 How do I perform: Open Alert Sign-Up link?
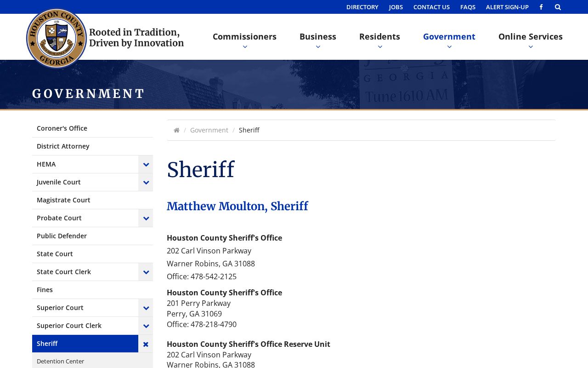[507, 7]
